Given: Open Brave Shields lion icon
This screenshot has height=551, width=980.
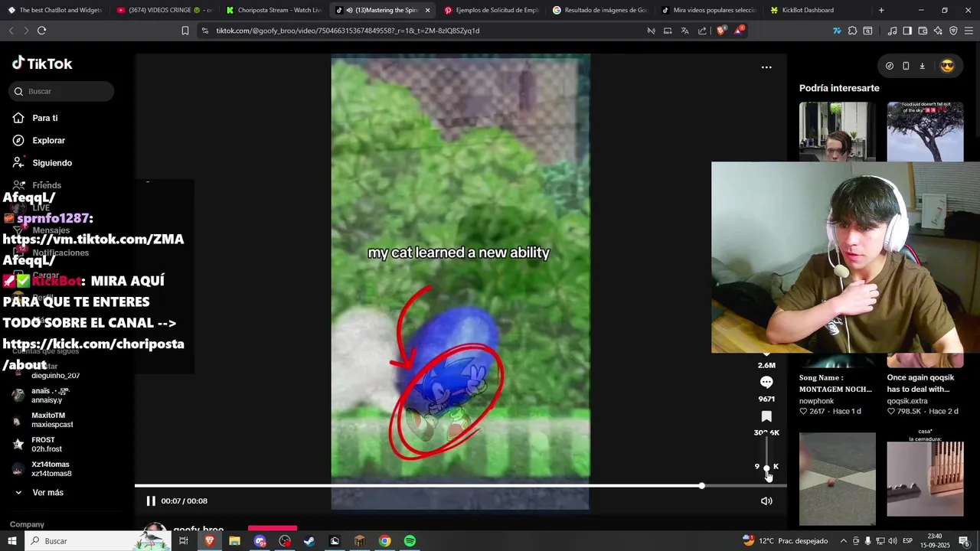Looking at the screenshot, I should [x=720, y=31].
